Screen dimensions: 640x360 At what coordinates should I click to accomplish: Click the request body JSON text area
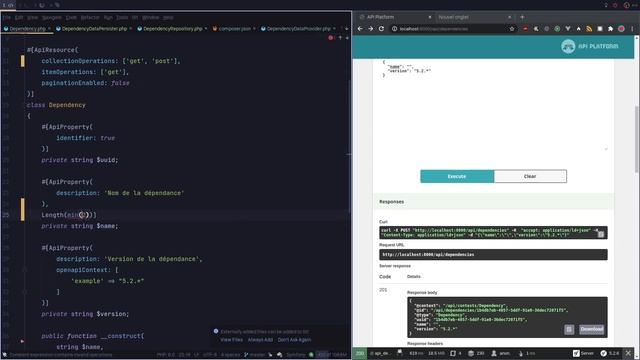[493, 106]
